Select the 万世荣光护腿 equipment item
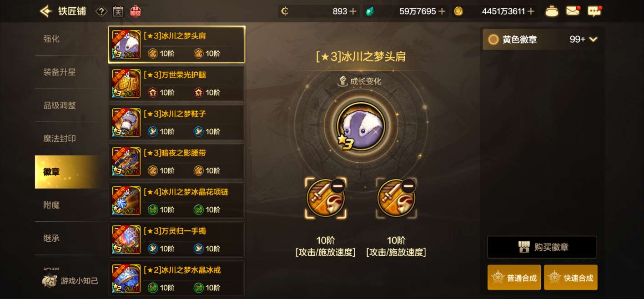Viewport: 644px width, 299px height. tap(176, 83)
